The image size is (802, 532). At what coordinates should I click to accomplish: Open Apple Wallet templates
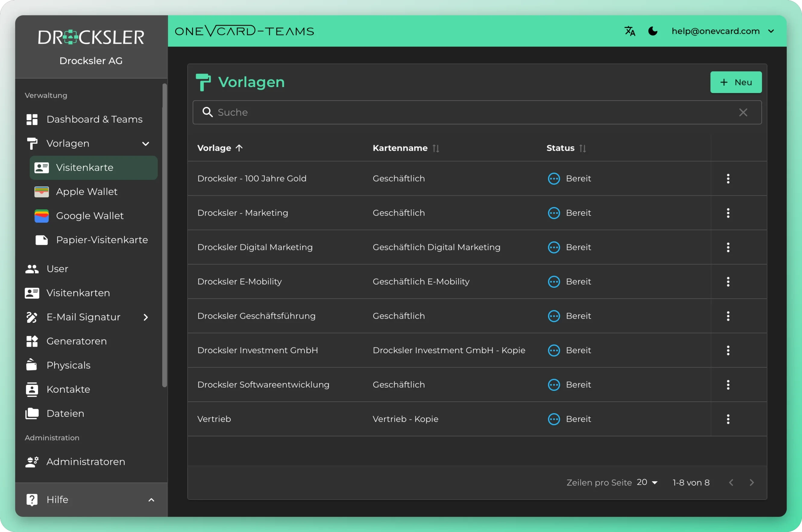pos(94,192)
